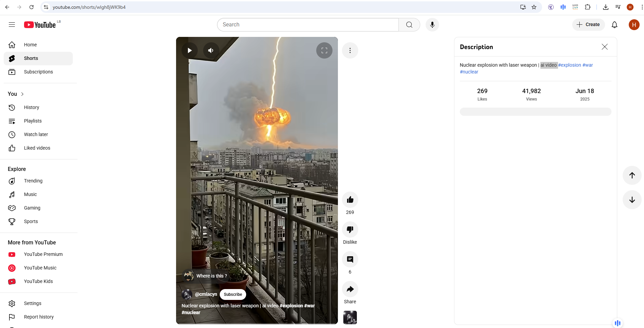The width and height of the screenshot is (644, 328).
Task: Like this short with thumbs up
Action: 350,200
